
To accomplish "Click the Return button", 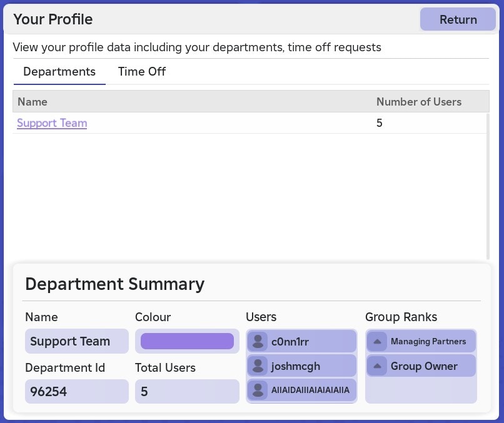I will pos(458,19).
